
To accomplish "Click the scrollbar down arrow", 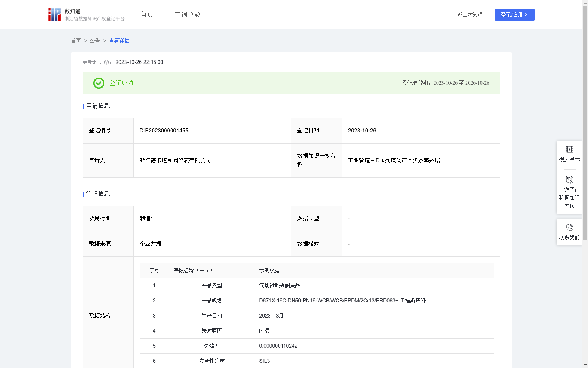I will [585, 365].
